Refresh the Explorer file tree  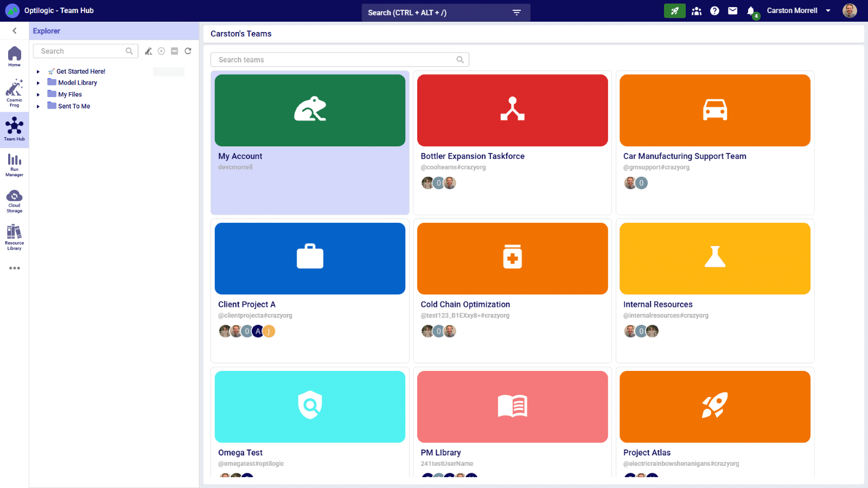tap(188, 51)
